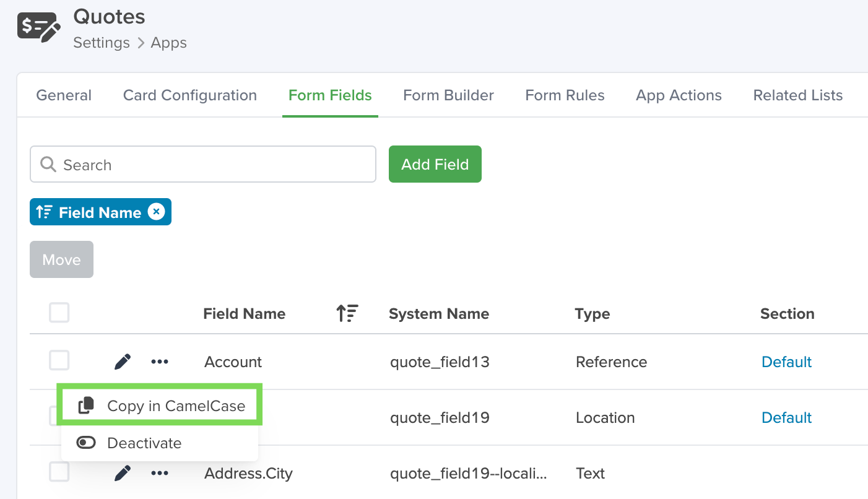This screenshot has height=499, width=868.
Task: Click the Deactivate toggle icon
Action: click(86, 443)
